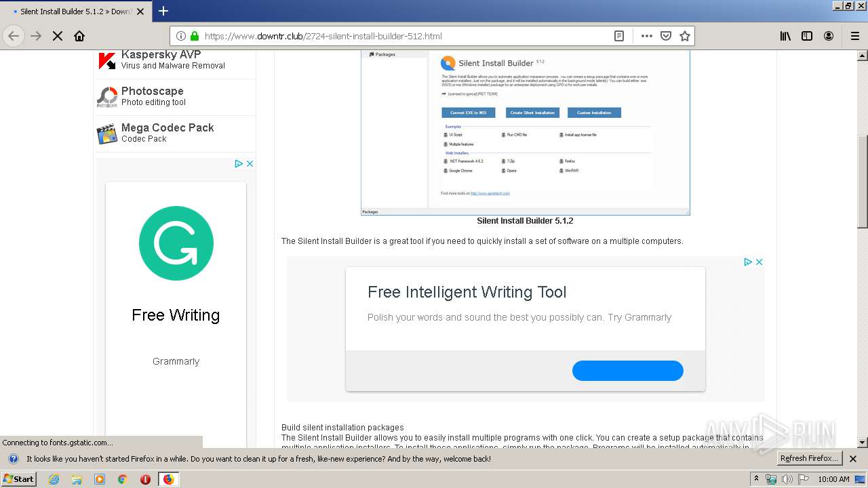This screenshot has height=488, width=868.
Task: Close the Silent Install Builder tab
Action: coord(140,12)
